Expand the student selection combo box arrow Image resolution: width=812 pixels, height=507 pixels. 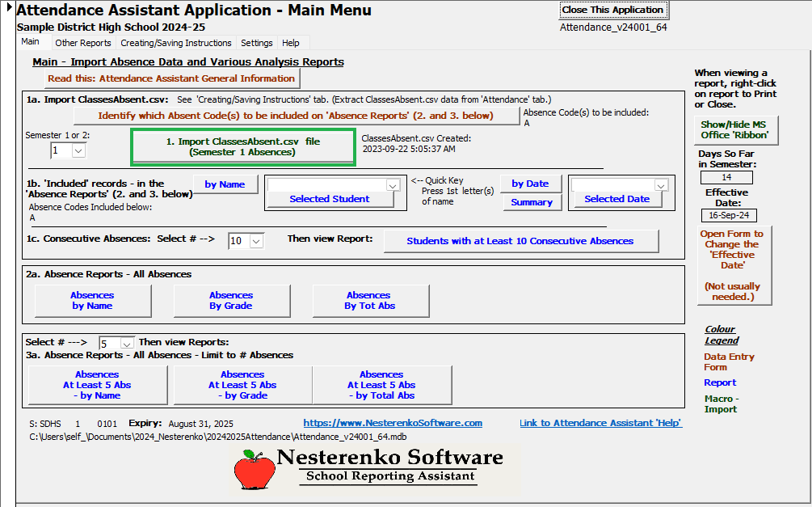[393, 186]
